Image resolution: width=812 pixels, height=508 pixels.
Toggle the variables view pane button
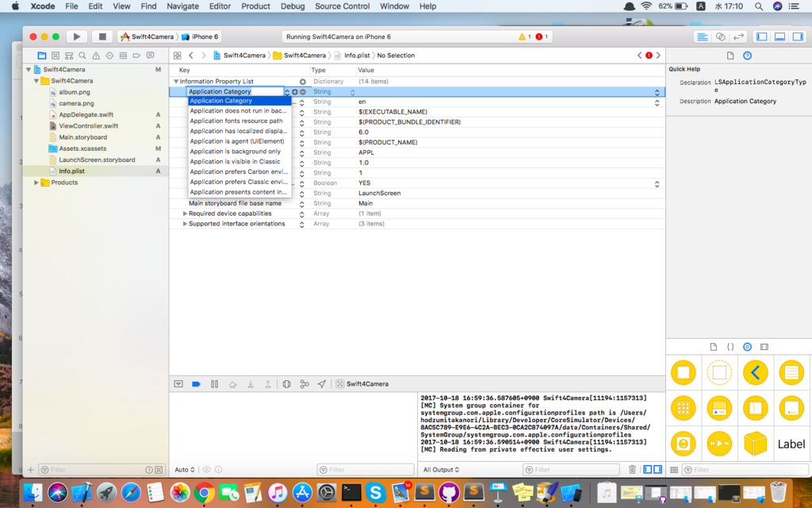[648, 470]
